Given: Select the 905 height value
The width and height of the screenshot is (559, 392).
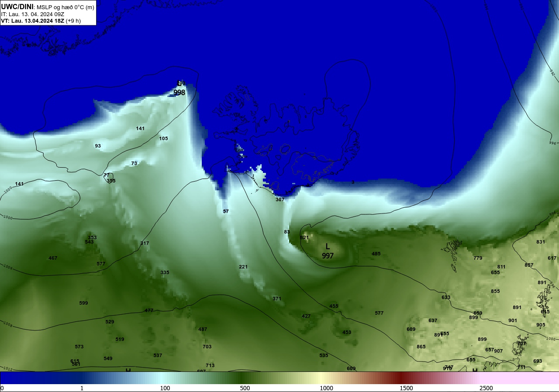Looking at the screenshot, I should 541,325.
